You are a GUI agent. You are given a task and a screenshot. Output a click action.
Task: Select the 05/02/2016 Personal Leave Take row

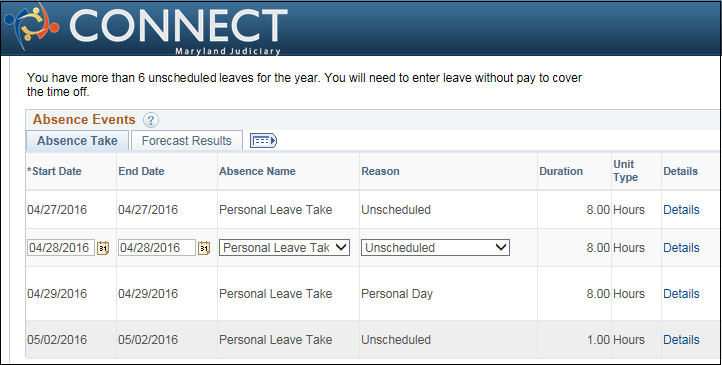pyautogui.click(x=372, y=340)
